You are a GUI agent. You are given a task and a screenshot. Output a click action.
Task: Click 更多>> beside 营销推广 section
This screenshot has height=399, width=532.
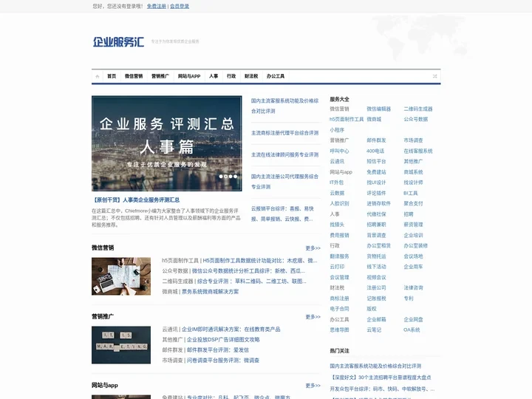[313, 317]
